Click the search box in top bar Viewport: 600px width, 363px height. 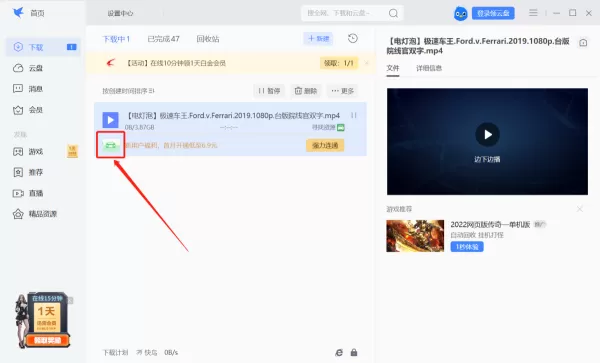pyautogui.click(x=352, y=13)
